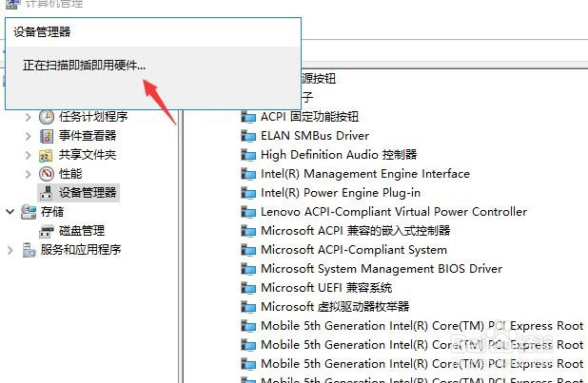Expand the 服务和应用程序 node

[x=10, y=250]
